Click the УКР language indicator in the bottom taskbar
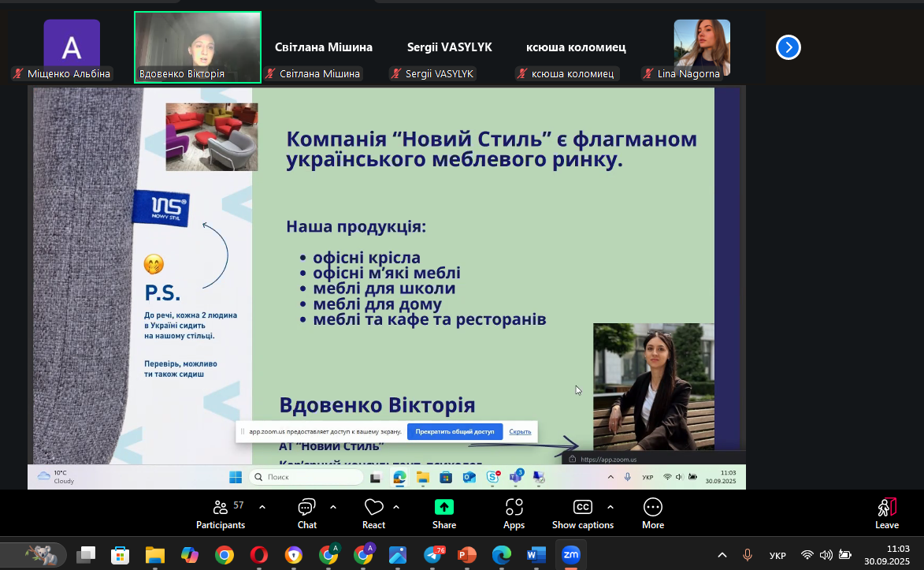The width and height of the screenshot is (924, 570). [777, 555]
